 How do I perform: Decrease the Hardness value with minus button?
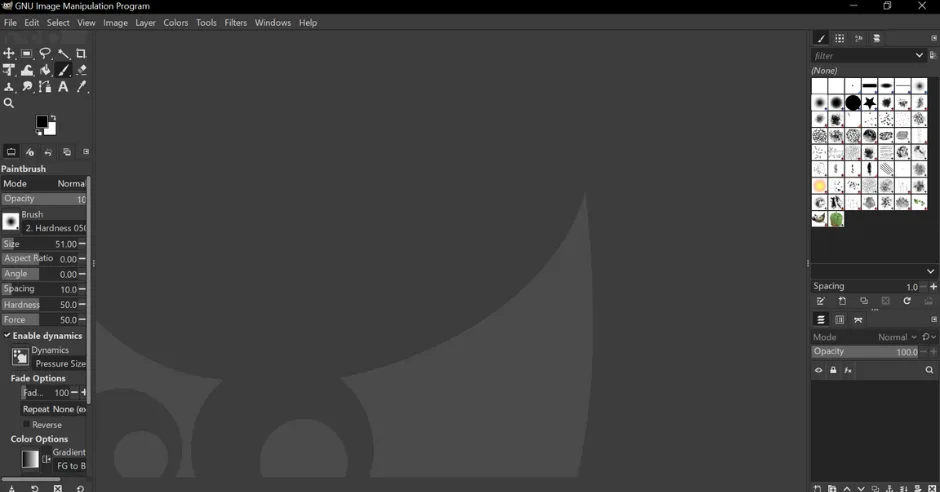point(82,304)
